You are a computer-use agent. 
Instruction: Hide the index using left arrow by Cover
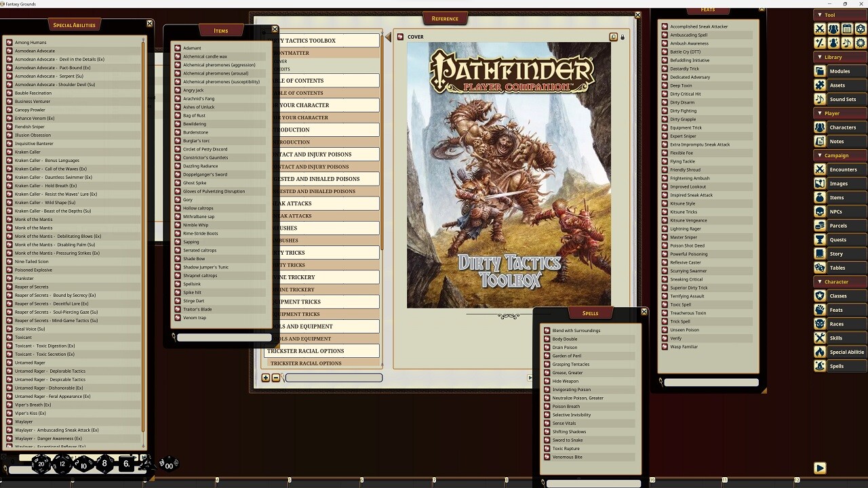[x=389, y=37]
